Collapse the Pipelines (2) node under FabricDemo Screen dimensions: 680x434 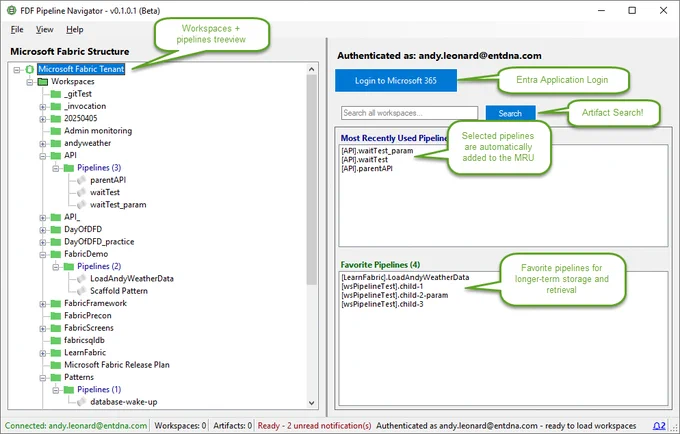click(x=56, y=267)
